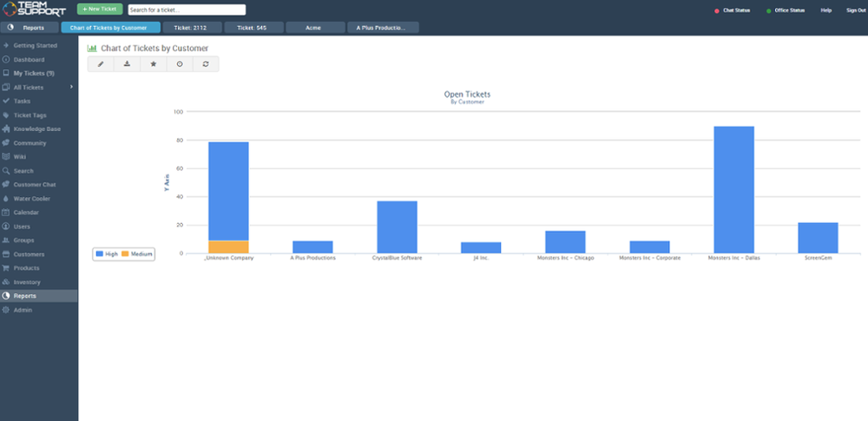Click the TeamSupport logo
868x421 pixels.
tap(35, 10)
